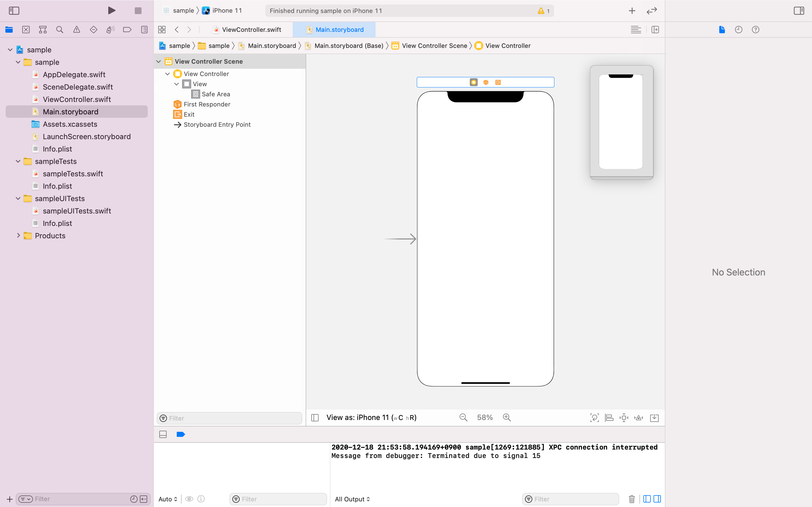Collapse the sampleTests folder
This screenshot has width=812, height=507.
click(18, 161)
